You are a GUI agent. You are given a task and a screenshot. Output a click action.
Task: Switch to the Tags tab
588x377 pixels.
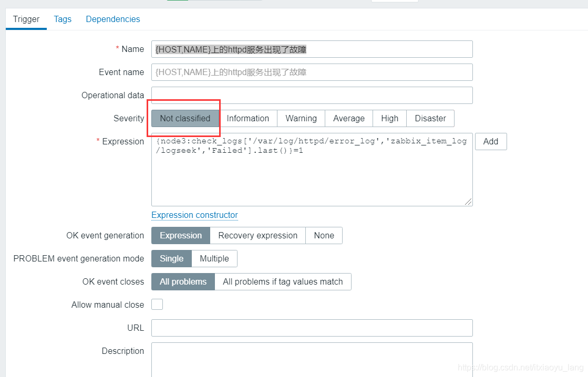click(63, 19)
